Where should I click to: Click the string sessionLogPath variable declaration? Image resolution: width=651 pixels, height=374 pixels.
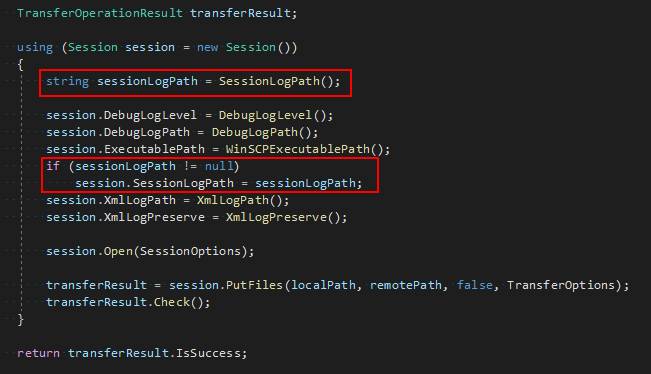point(122,81)
